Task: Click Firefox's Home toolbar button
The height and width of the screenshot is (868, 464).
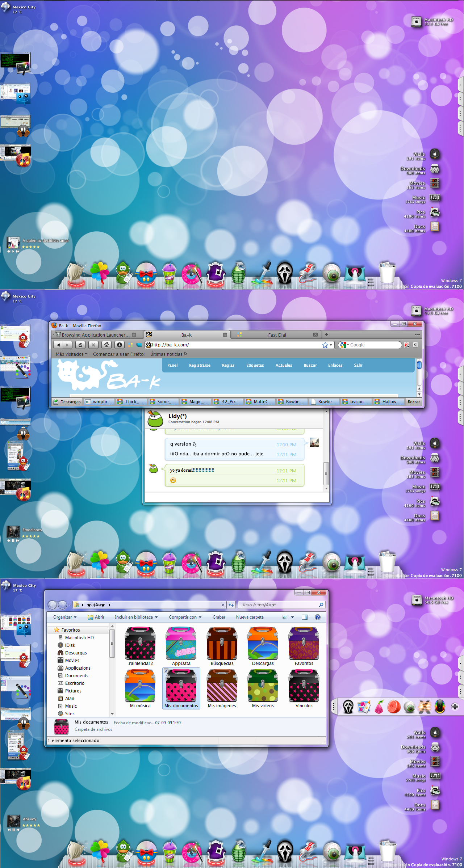Action: 106,345
